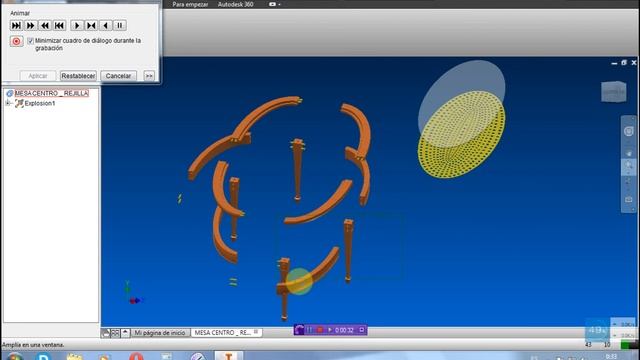Select the Look At tool on the navigation bar

point(628,200)
